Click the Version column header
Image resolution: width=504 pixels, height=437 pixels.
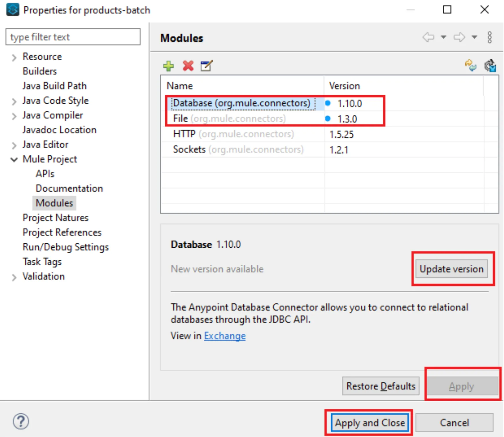404,86
